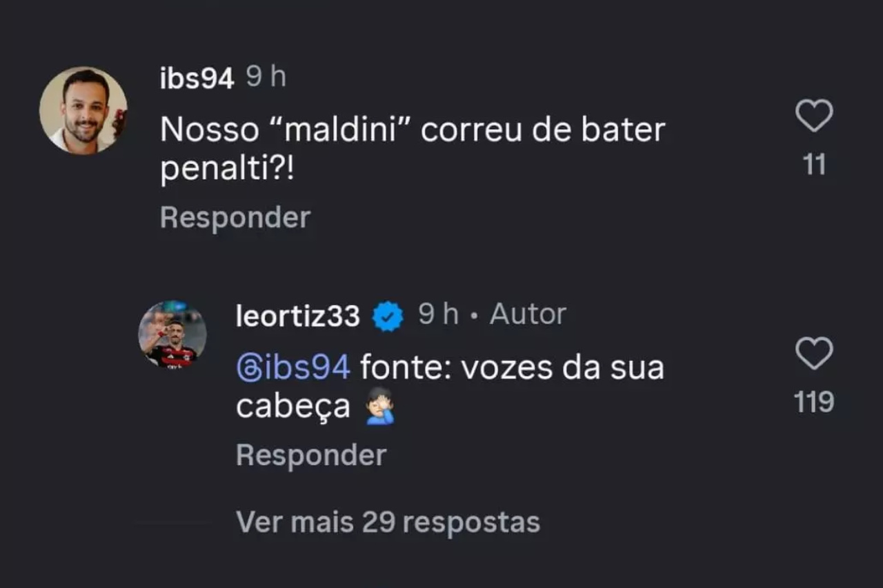Select the username leortiz33
Image resolution: width=883 pixels, height=588 pixels.
(x=297, y=314)
